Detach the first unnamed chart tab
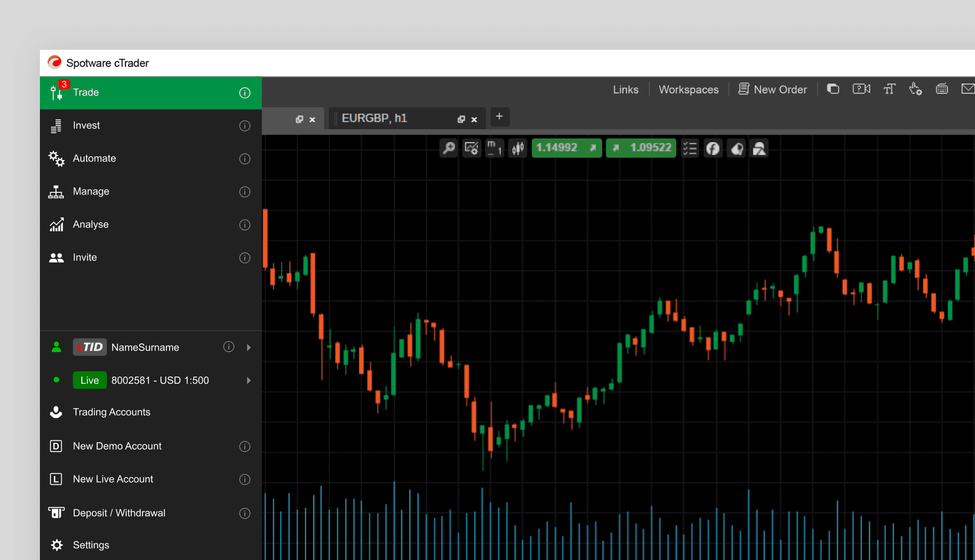This screenshot has width=975, height=560. tap(299, 119)
